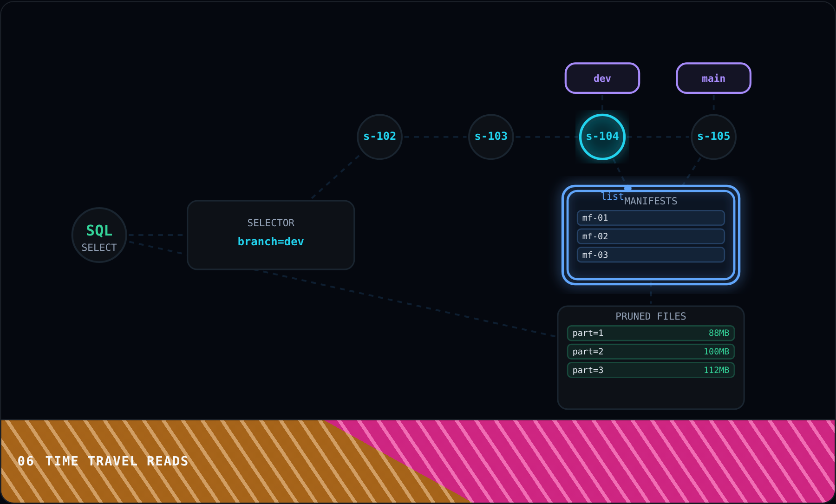836x504 pixels.
Task: Select manifest entry mf-02
Action: (651, 236)
